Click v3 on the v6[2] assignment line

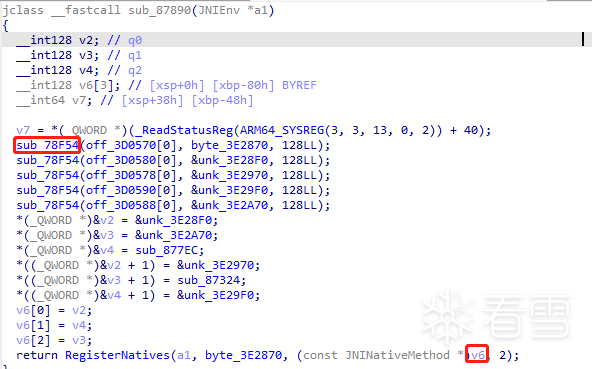79,340
